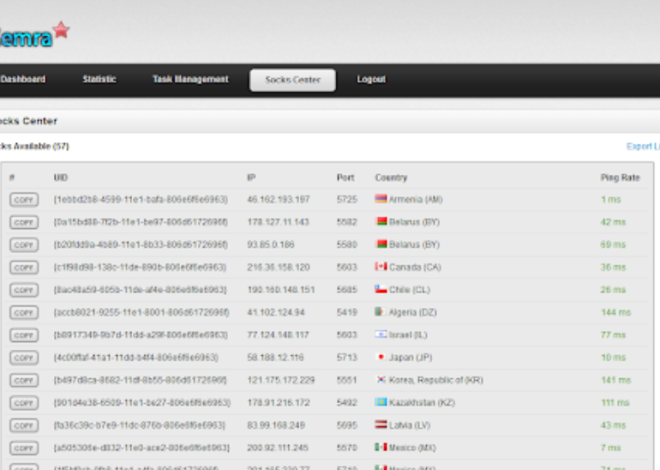Click the Algeria flag icon
The height and width of the screenshot is (470, 660).
click(x=381, y=312)
